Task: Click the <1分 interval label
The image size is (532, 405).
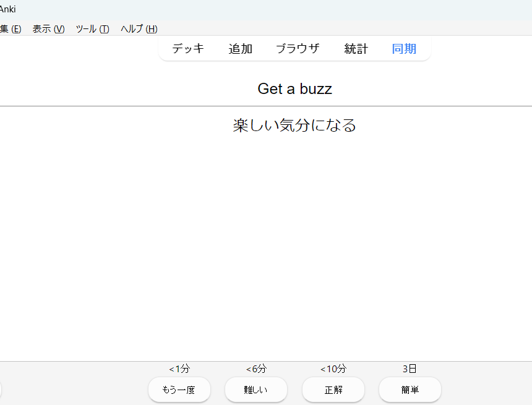Action: click(179, 369)
